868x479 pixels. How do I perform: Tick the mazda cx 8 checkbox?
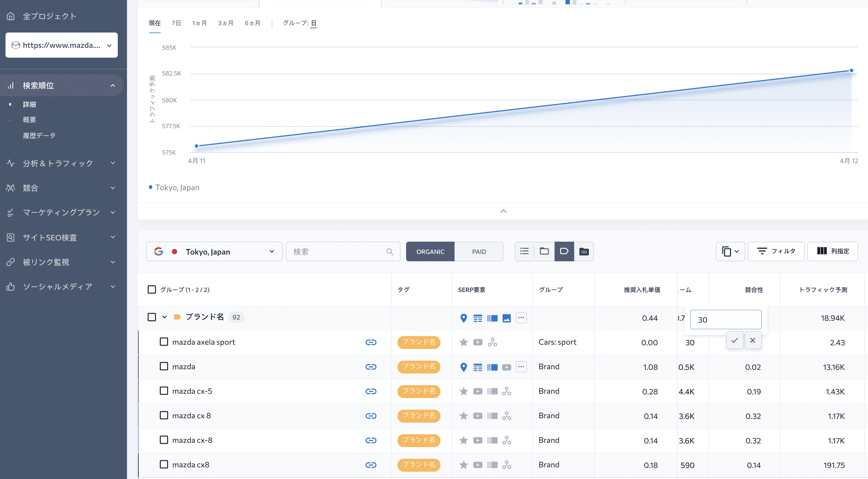(x=164, y=415)
